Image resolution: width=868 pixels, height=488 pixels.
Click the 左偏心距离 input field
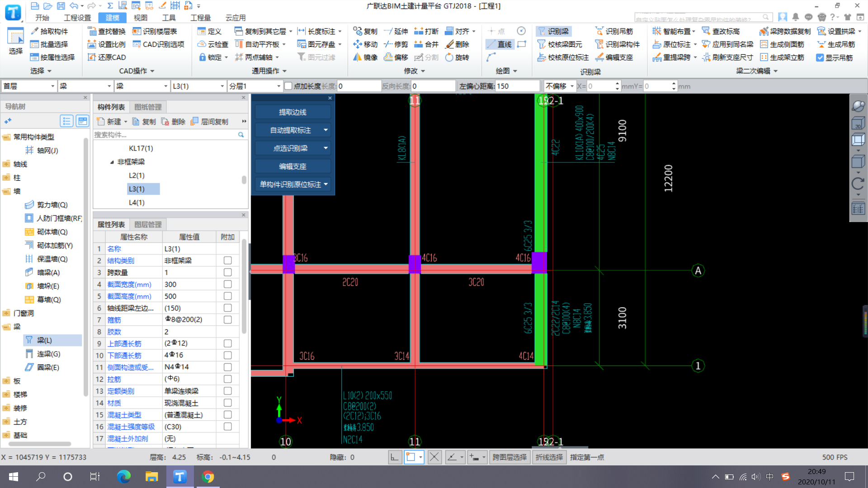coord(518,86)
